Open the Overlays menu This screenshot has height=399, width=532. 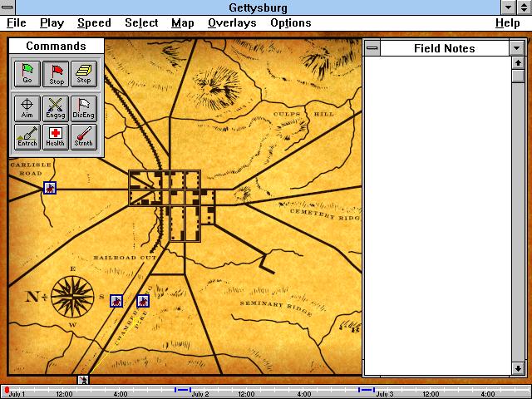[x=232, y=23]
